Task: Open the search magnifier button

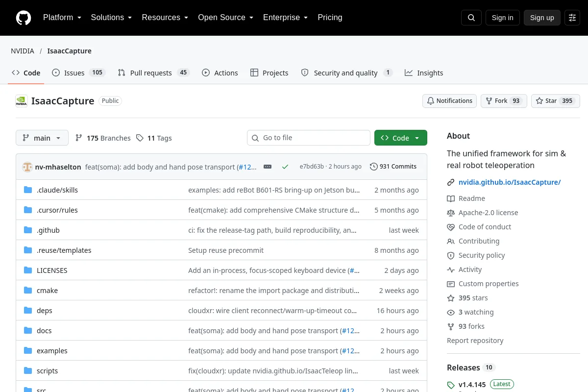Action: (471, 18)
